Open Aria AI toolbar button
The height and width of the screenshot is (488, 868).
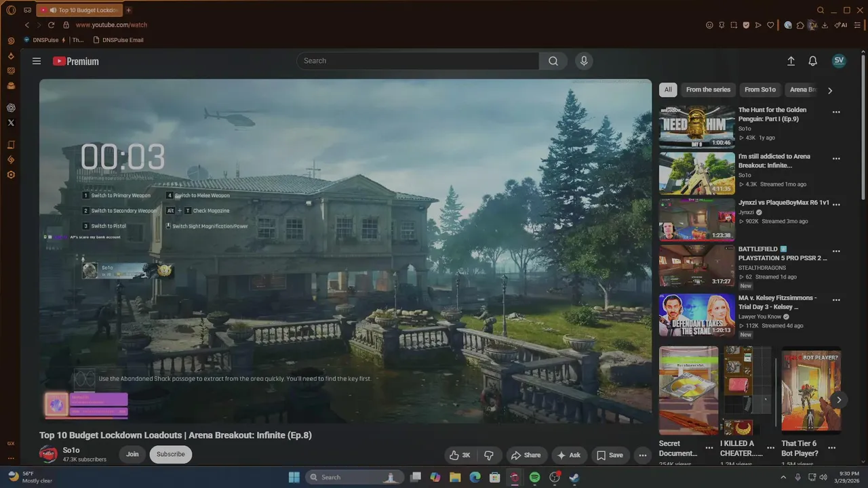tap(841, 25)
